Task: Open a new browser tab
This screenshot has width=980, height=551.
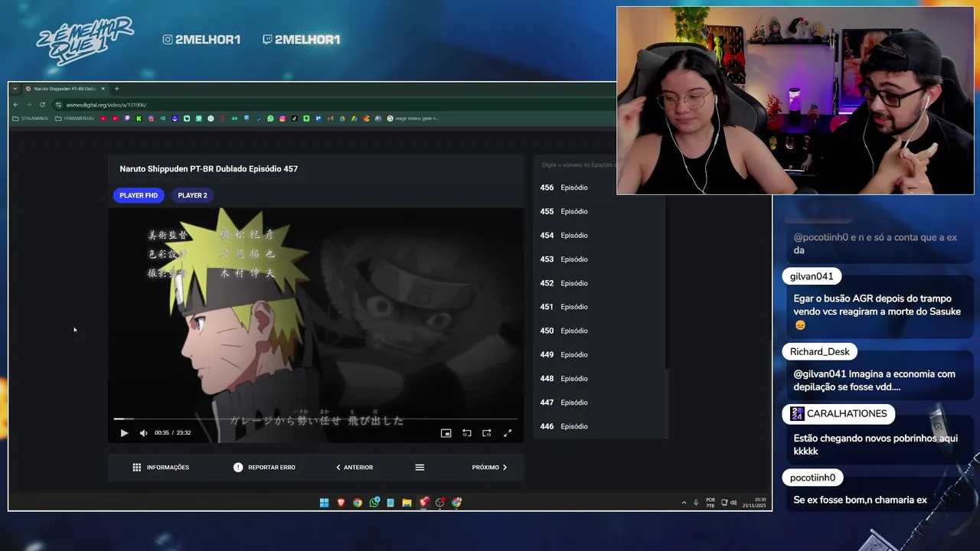Action: pyautogui.click(x=116, y=89)
